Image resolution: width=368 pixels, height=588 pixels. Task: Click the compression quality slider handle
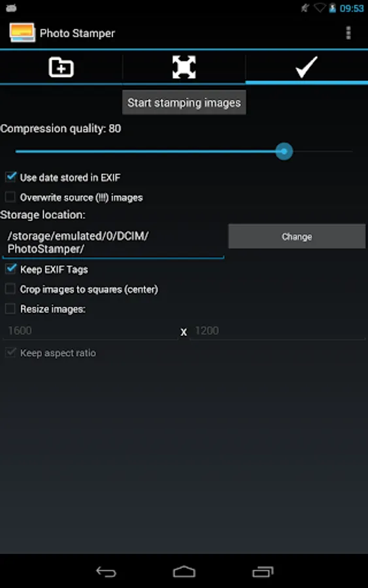(x=284, y=152)
